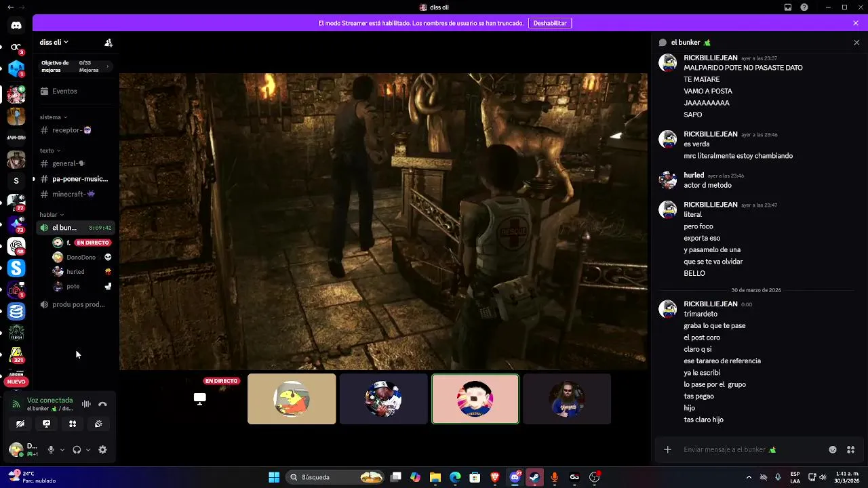Screen dimensions: 868x488
Task: Launch activities icon in voice panel
Action: pos(73,424)
